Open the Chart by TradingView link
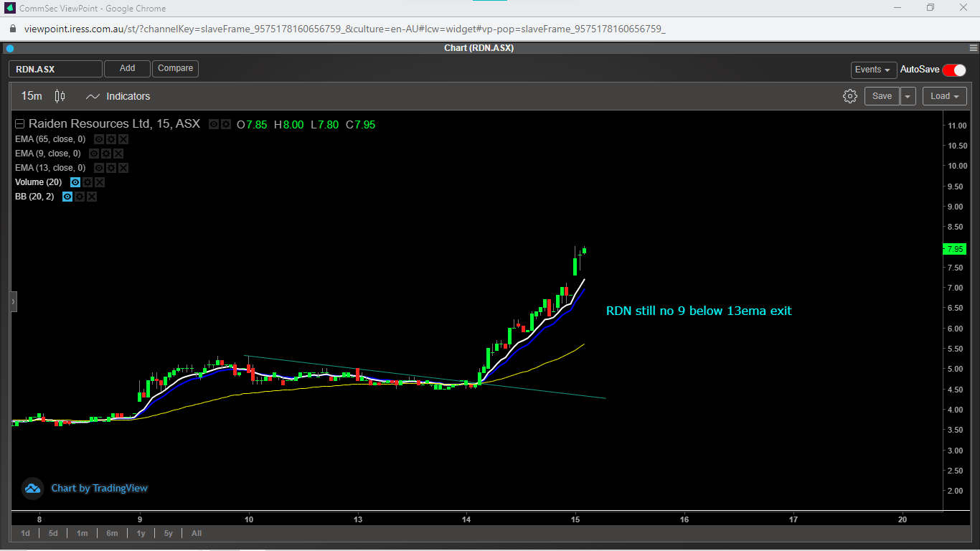 (x=99, y=489)
